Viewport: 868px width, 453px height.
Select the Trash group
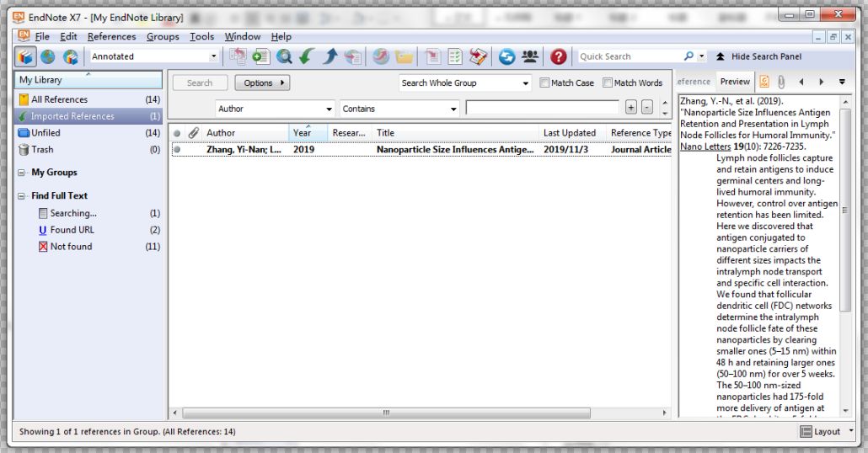coord(89,149)
